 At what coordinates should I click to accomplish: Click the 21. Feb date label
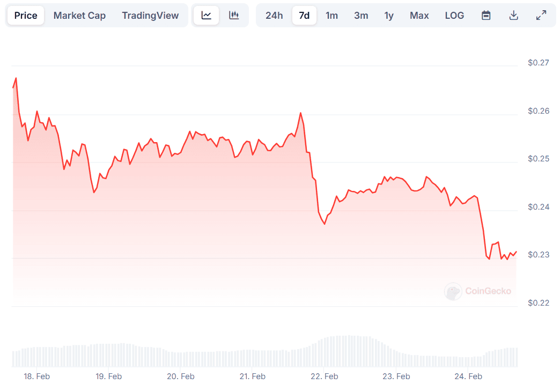252,376
